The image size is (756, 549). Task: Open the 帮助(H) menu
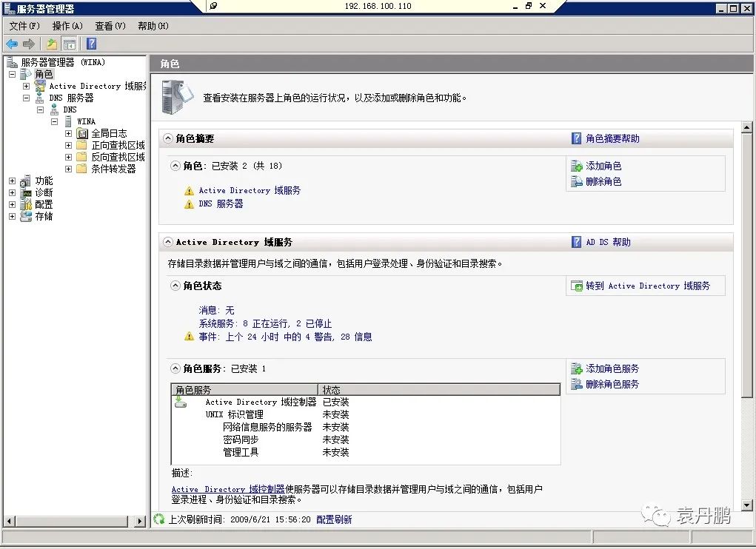tap(153, 26)
